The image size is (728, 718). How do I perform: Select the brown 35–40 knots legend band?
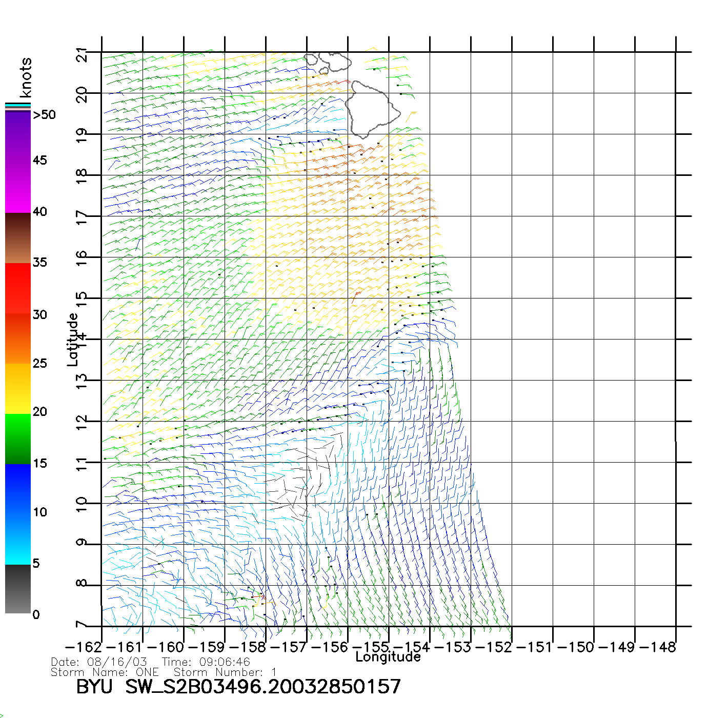[x=18, y=238]
